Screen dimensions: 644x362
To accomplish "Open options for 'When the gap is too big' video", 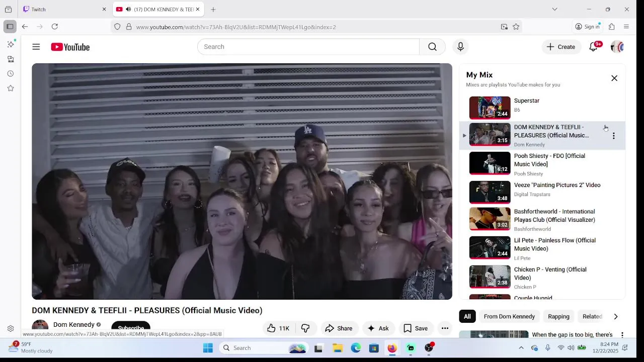I will pos(622,335).
